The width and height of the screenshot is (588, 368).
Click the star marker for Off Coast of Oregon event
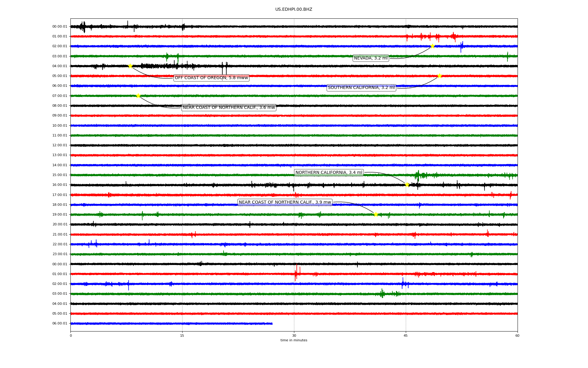pyautogui.click(x=130, y=66)
